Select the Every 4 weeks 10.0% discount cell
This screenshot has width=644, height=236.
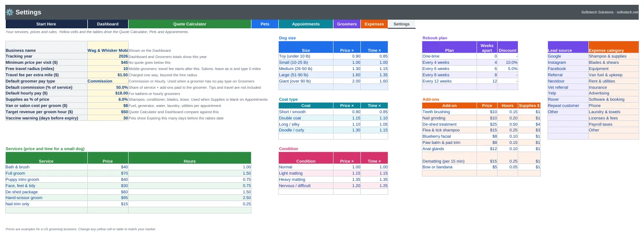pos(508,62)
